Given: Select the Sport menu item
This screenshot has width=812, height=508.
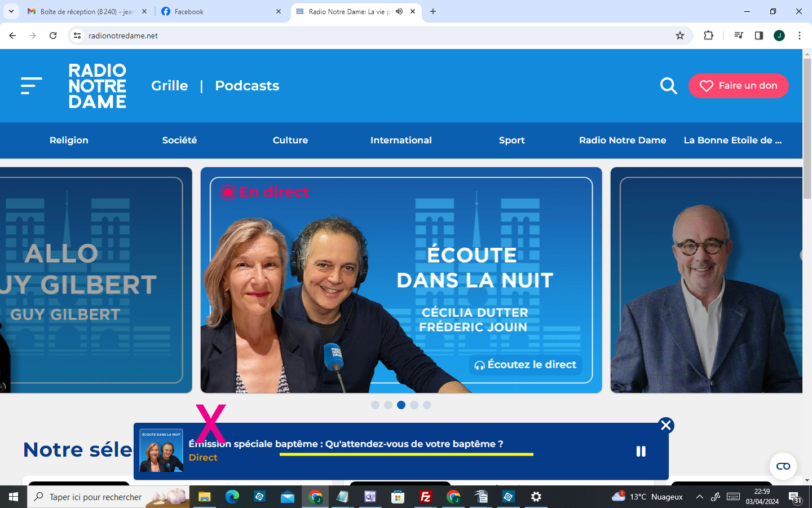Looking at the screenshot, I should click(512, 140).
